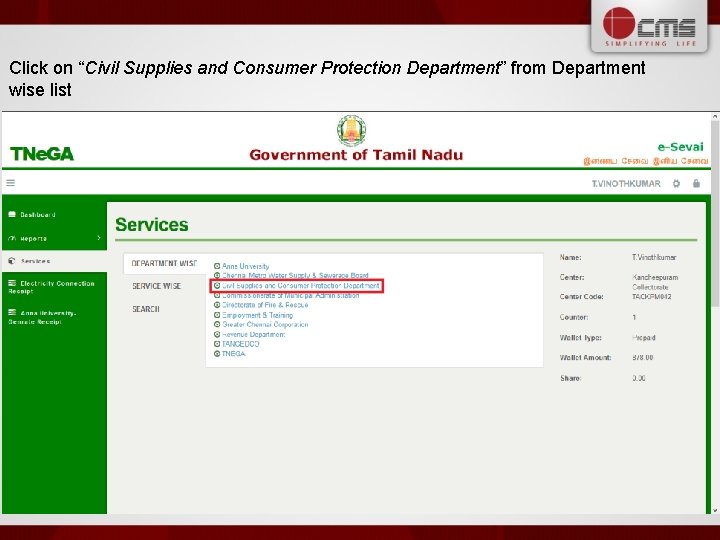Click the Services sidebar icon
Screen dimensions: 720x540
tap(12, 261)
